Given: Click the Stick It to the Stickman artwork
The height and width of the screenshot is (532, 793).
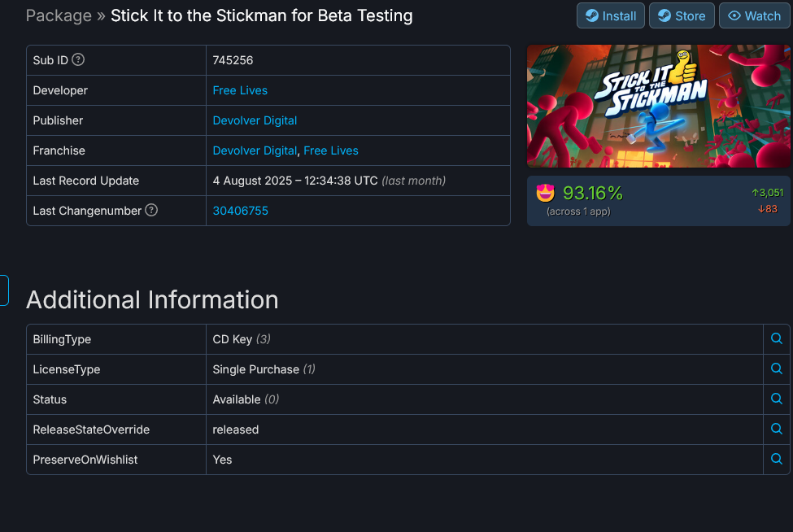Looking at the screenshot, I should 658,106.
